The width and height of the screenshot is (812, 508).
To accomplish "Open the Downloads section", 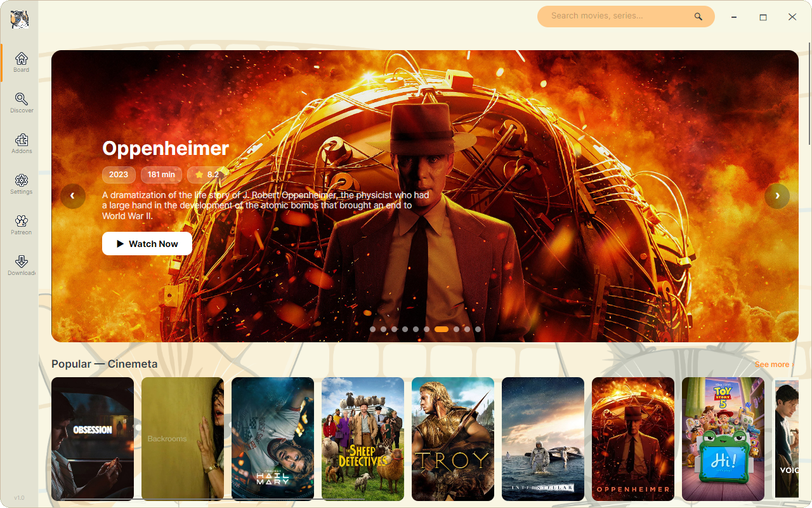I will pos(22,265).
